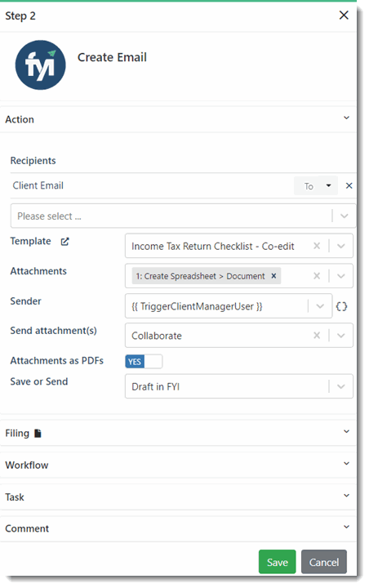Expand the Task section
This screenshot has width=369, height=588.
point(178,497)
